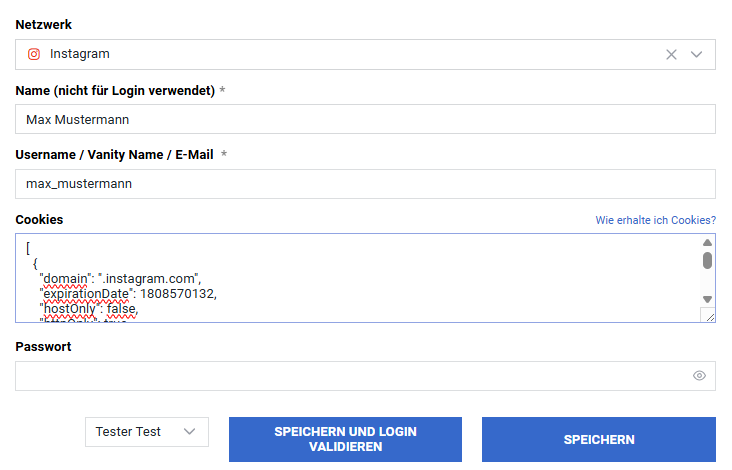Click the Speichern button
The height and width of the screenshot is (470, 732).
click(598, 439)
